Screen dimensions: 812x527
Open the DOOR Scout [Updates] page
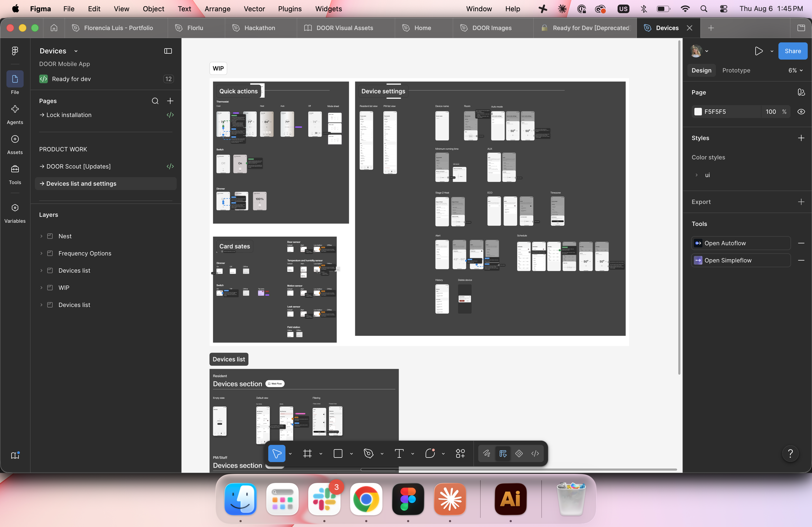click(106, 166)
